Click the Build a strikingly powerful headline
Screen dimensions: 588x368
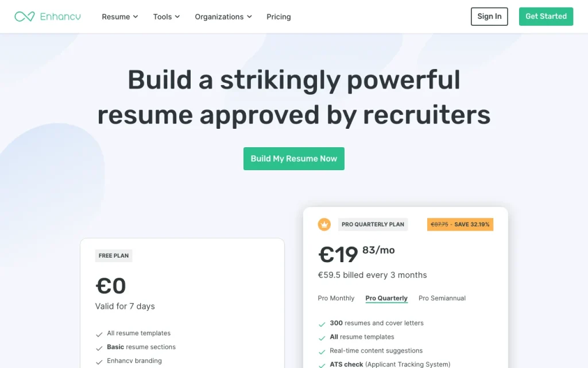click(293, 97)
